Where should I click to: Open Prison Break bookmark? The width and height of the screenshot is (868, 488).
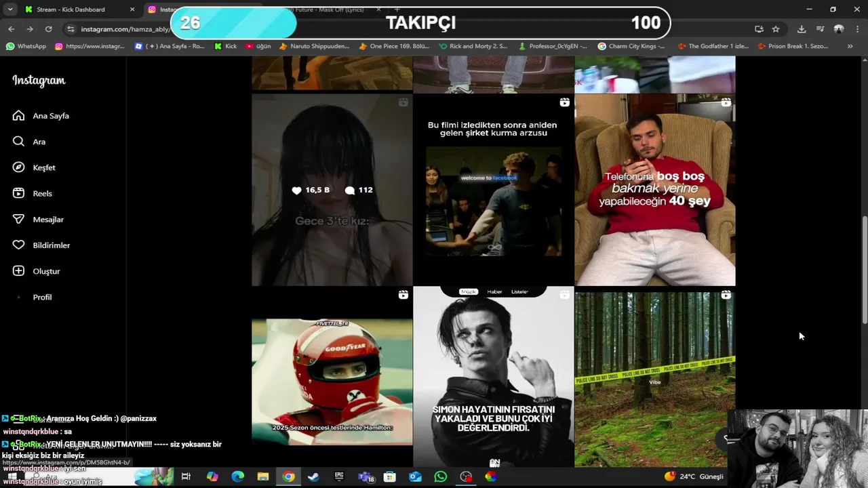[793, 46]
